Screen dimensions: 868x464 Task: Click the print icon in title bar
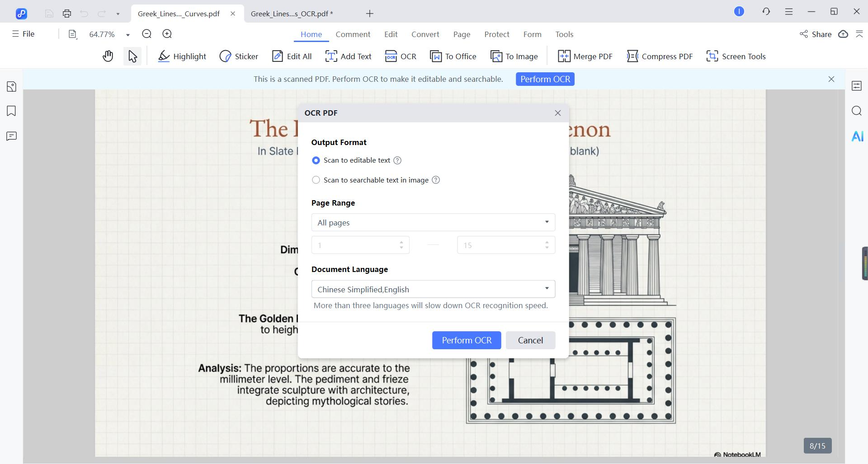point(67,14)
